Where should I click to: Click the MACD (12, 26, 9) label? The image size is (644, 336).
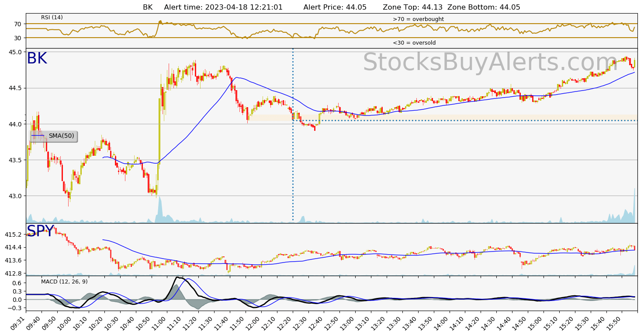[x=64, y=282]
